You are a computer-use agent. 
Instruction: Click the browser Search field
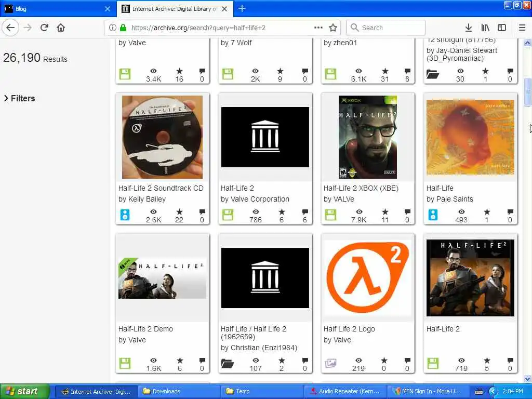click(x=385, y=28)
